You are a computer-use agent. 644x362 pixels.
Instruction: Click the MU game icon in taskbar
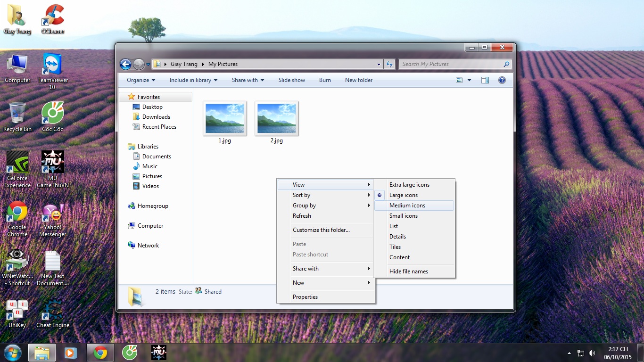pos(158,353)
